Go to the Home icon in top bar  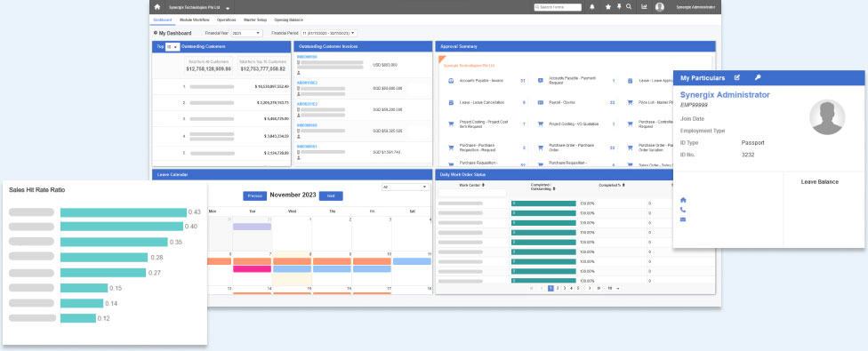[157, 7]
